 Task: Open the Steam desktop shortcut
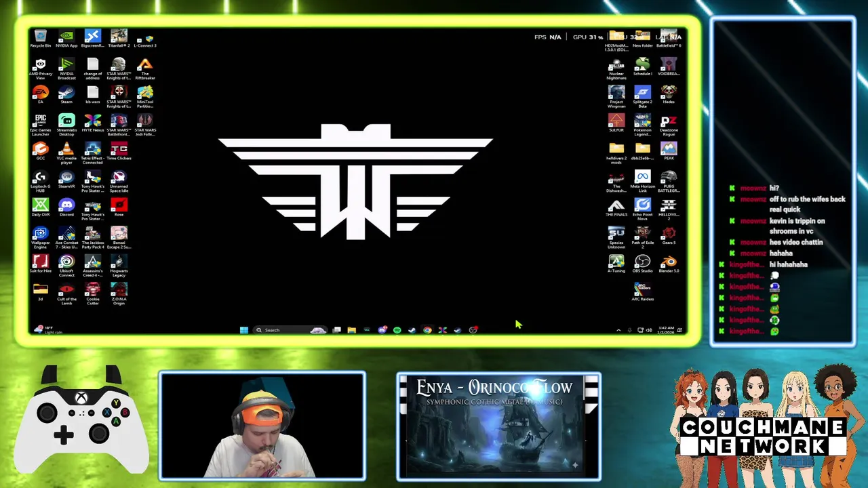66,94
